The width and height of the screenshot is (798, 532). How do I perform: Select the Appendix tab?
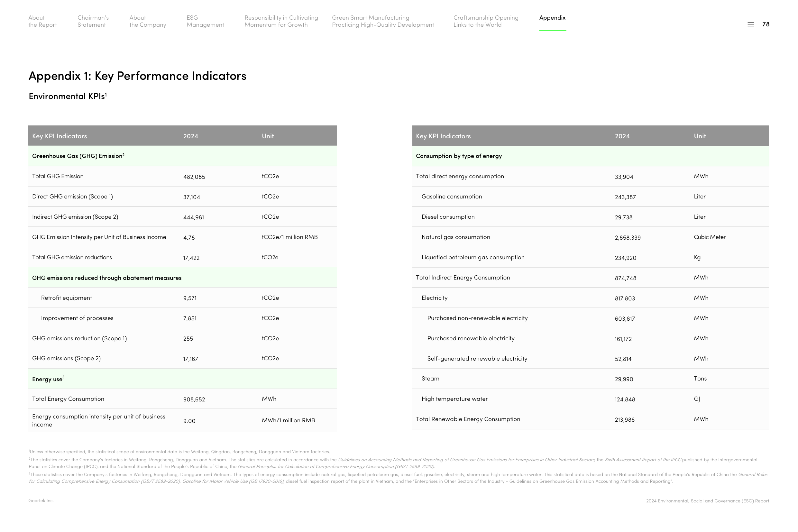point(552,18)
